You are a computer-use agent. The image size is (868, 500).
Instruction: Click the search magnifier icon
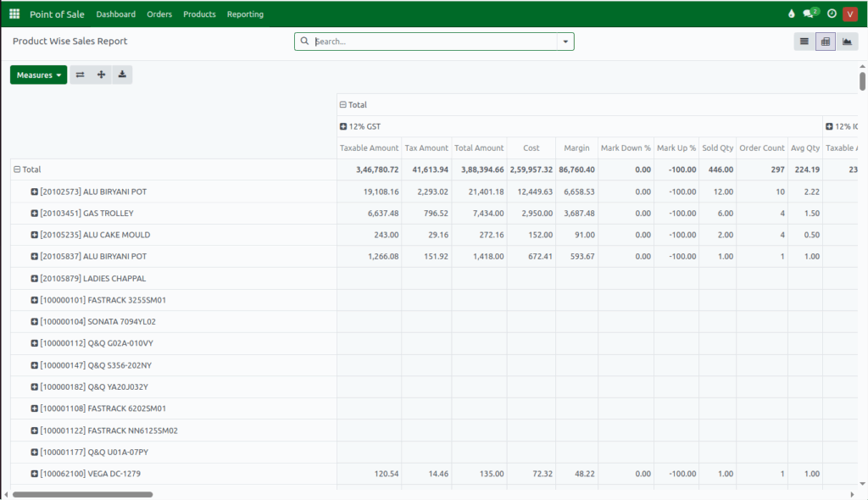pos(305,41)
